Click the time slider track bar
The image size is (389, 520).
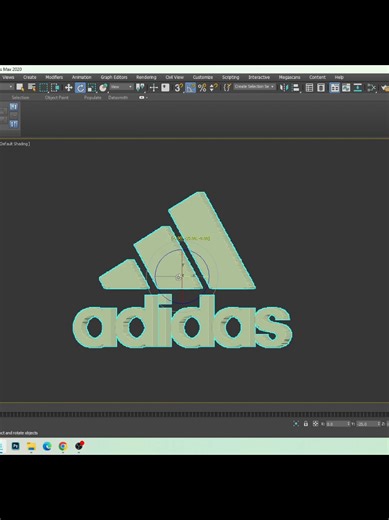coord(194,414)
